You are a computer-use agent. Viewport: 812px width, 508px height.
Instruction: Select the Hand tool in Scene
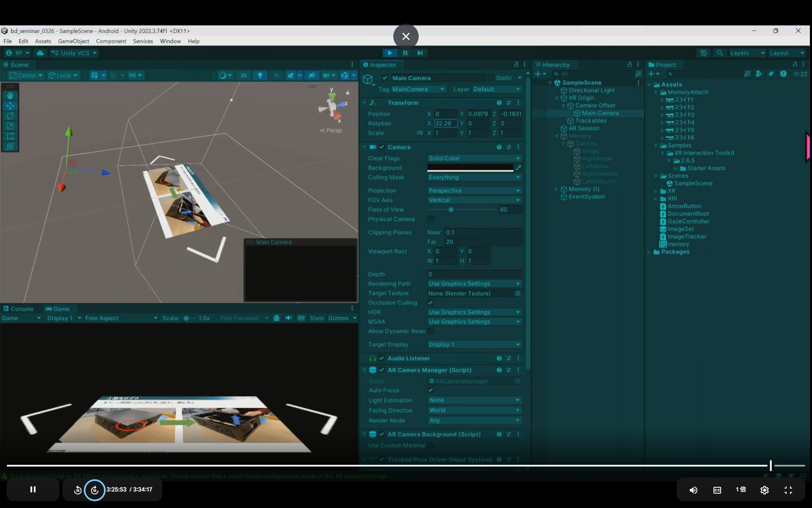(10, 96)
